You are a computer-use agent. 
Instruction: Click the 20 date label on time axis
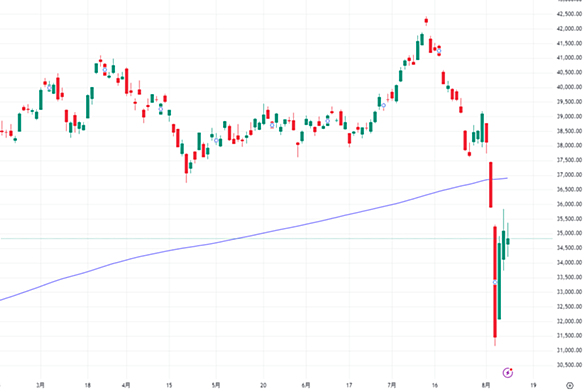263,385
